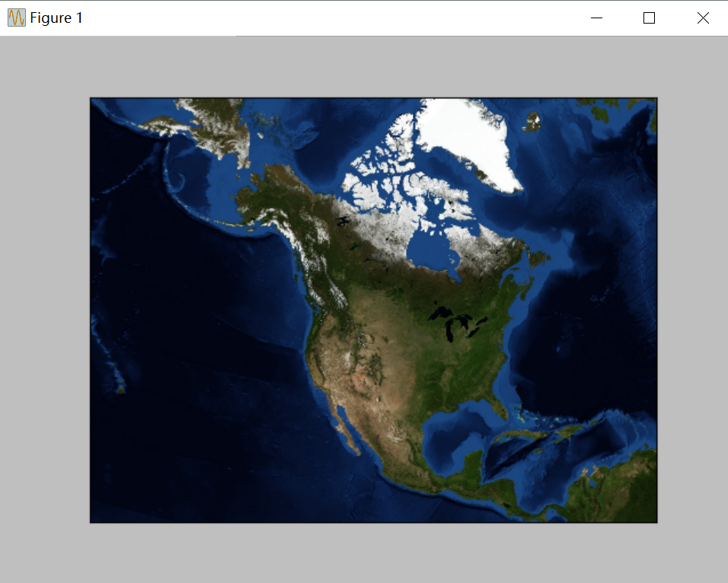
Task: Click the Aleutian Islands chain
Action: (213, 221)
